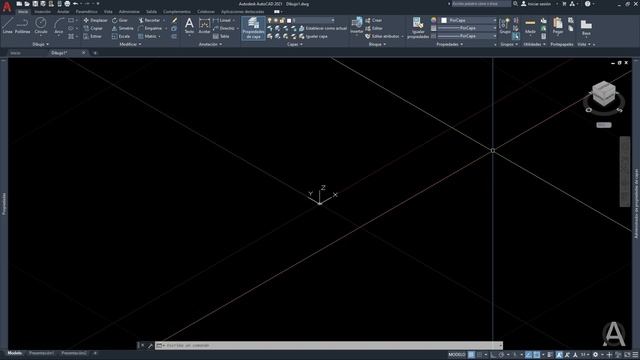
Task: Toggle object snap tracking in status bar
Action: (529, 355)
